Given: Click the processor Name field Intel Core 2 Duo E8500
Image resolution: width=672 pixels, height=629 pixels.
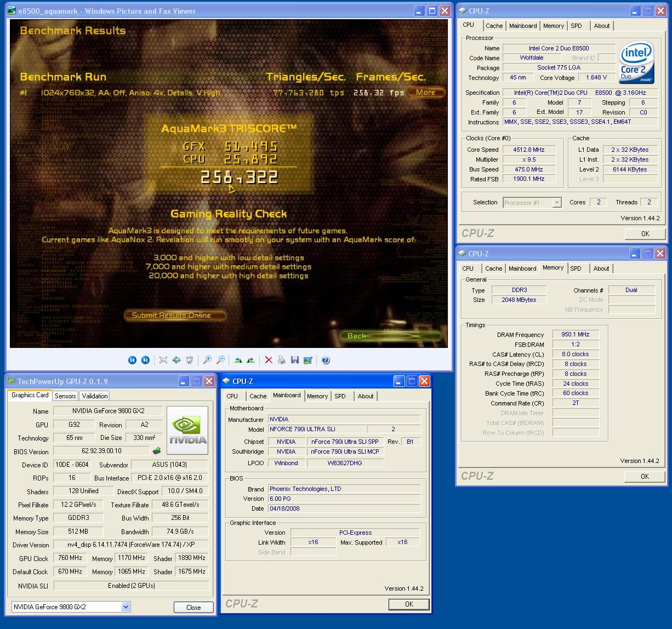Looking at the screenshot, I should tap(559, 48).
